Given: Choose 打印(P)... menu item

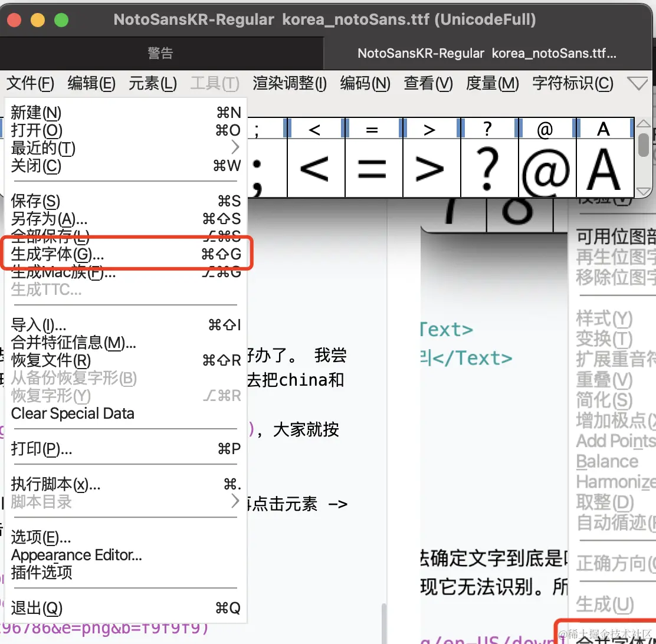Looking at the screenshot, I should [x=126, y=449].
